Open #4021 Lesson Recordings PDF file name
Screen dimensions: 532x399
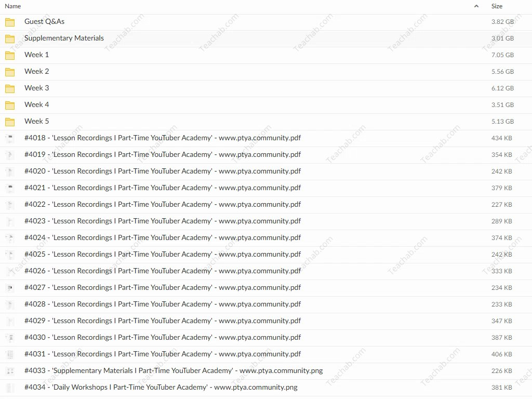163,188
